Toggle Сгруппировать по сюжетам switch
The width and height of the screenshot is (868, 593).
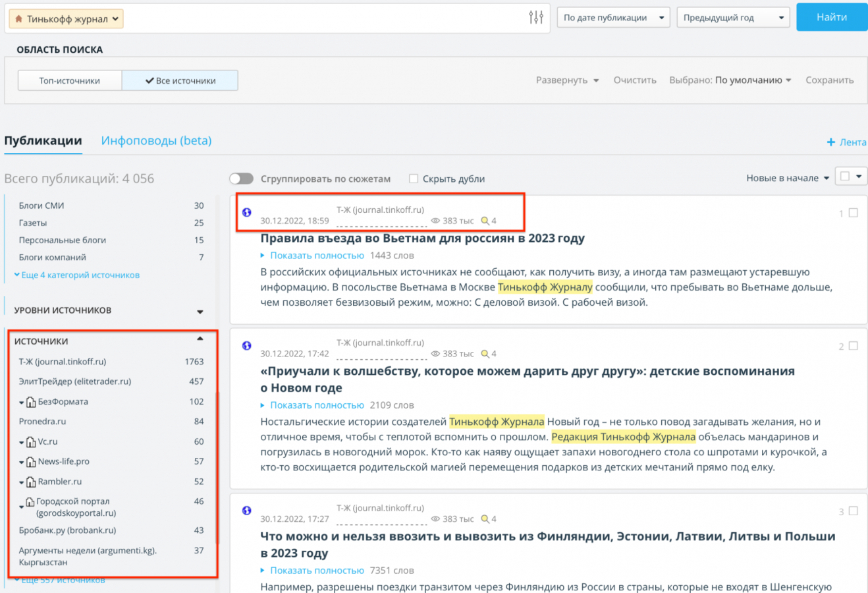pyautogui.click(x=242, y=179)
